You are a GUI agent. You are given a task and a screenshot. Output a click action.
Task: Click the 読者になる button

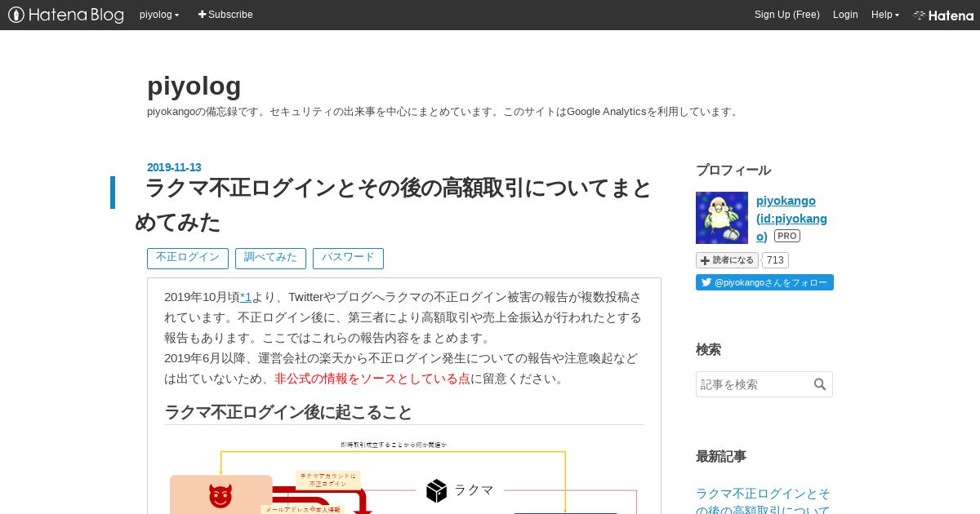point(727,260)
